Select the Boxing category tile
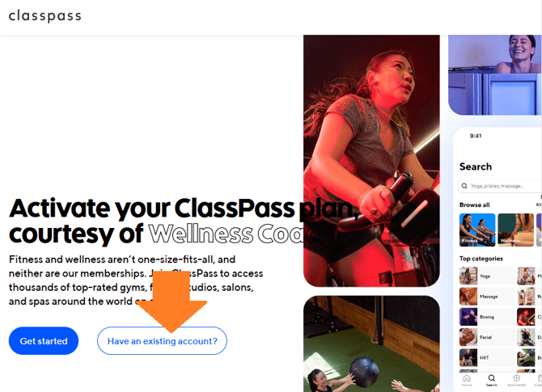542x392 pixels. [x=487, y=317]
